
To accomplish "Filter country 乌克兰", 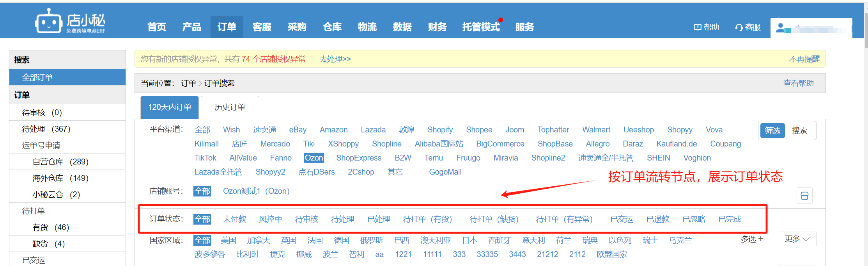I will coord(680,240).
